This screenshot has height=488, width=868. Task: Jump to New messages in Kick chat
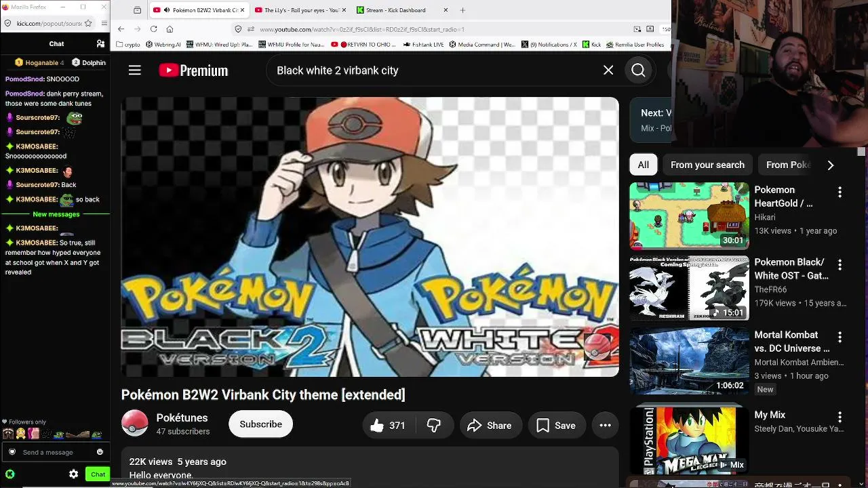(x=56, y=214)
